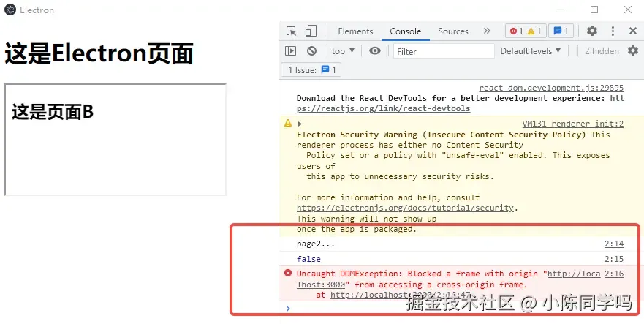Close the DevTools panel

click(633, 31)
